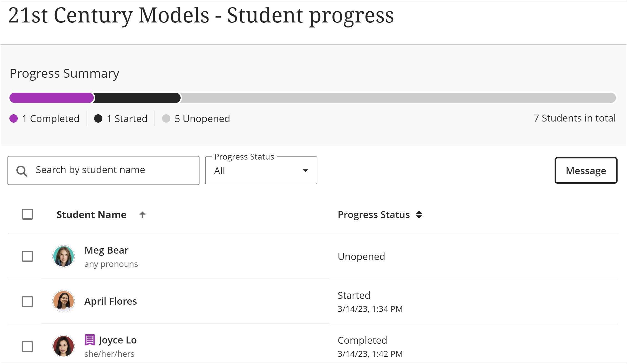This screenshot has width=627, height=364.
Task: Click the search magnifier icon
Action: coord(22,170)
